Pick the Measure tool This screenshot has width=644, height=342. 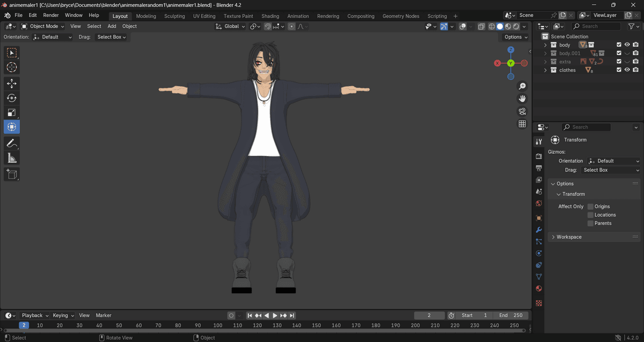click(12, 158)
